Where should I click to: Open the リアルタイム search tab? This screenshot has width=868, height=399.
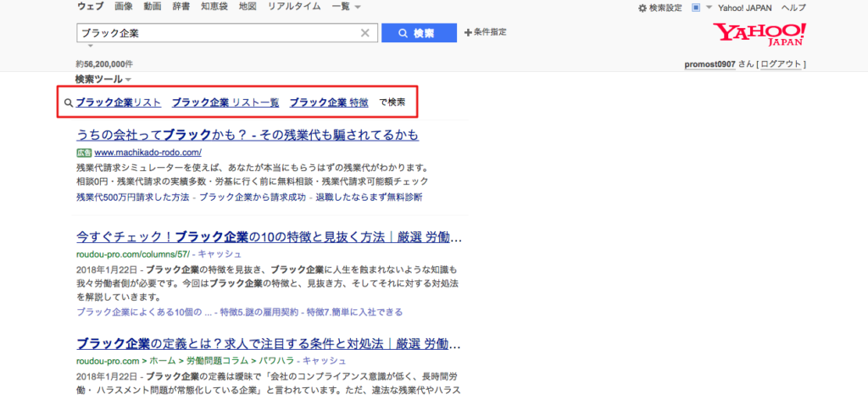(294, 7)
